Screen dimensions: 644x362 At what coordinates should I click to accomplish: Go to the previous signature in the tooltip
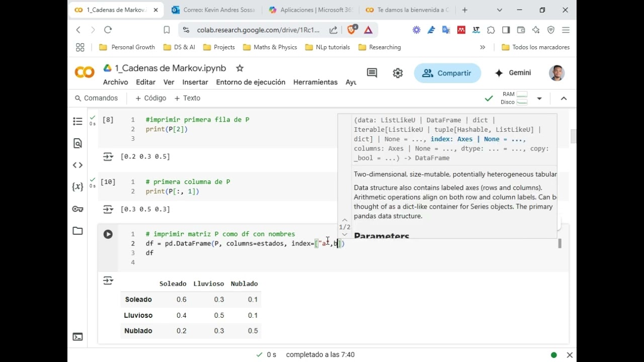[x=345, y=220]
